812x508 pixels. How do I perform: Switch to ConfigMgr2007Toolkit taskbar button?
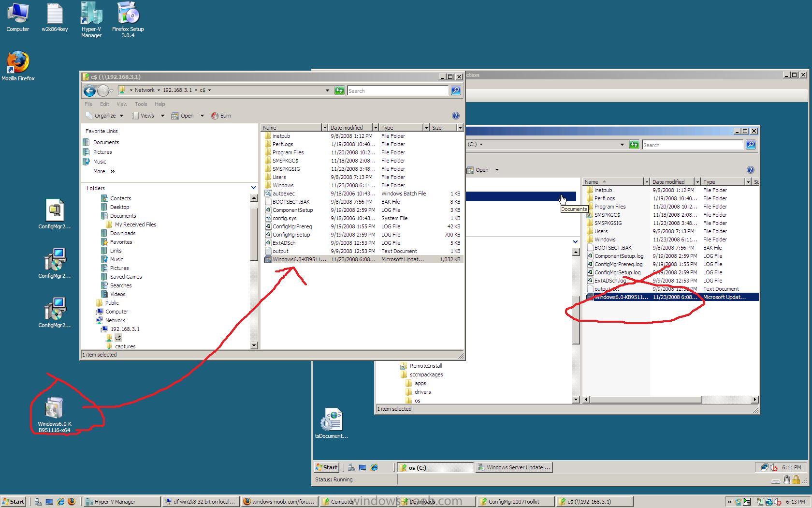pyautogui.click(x=516, y=502)
